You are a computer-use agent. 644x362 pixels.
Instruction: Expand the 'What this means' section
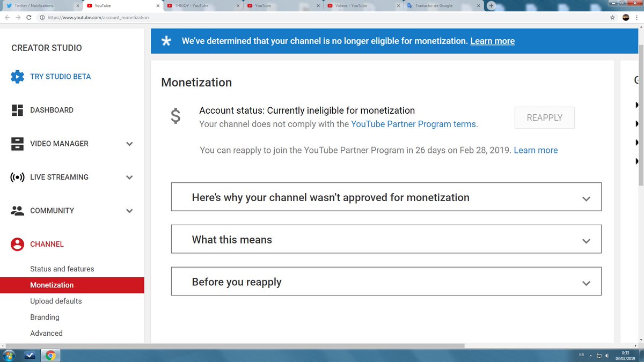(x=386, y=239)
